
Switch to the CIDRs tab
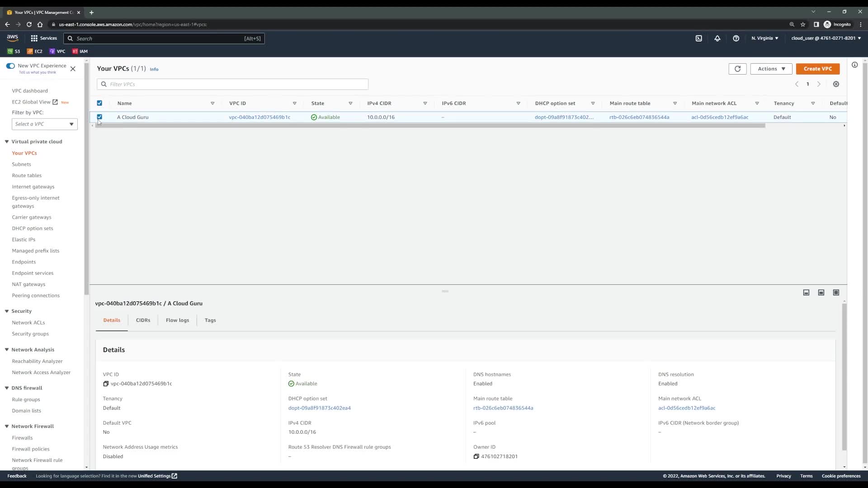click(143, 320)
